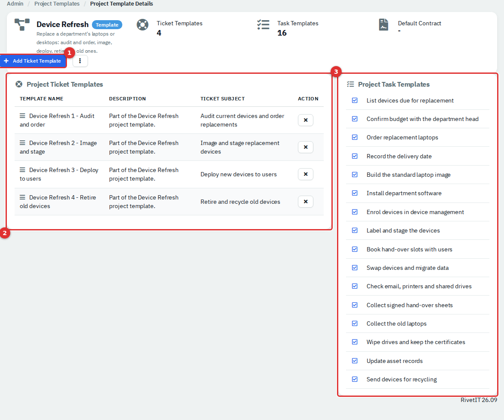Remove the Deploy to users ticket template
The width and height of the screenshot is (504, 420).
(x=306, y=174)
